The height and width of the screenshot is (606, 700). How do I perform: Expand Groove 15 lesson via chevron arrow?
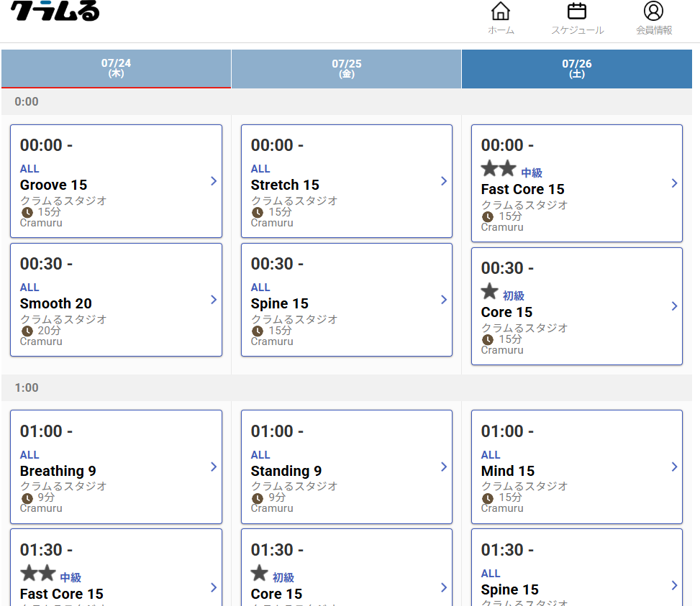(214, 181)
